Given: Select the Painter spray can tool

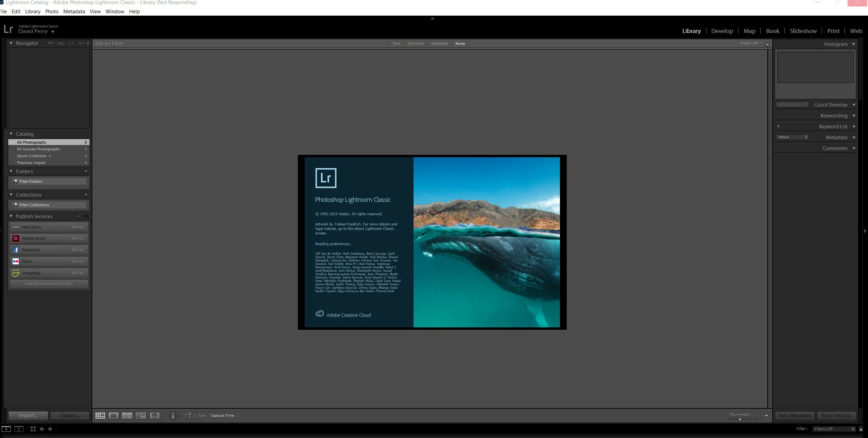Looking at the screenshot, I should [173, 416].
